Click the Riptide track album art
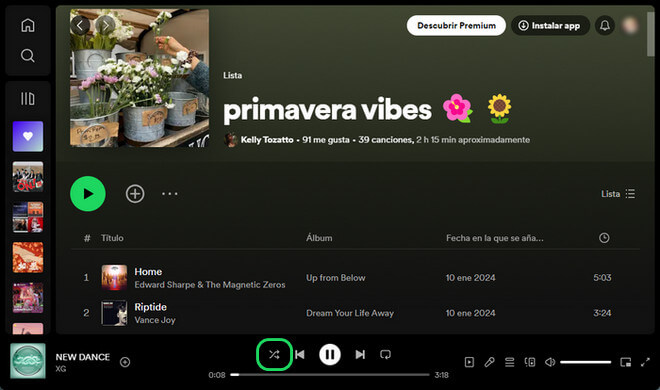 pos(114,313)
